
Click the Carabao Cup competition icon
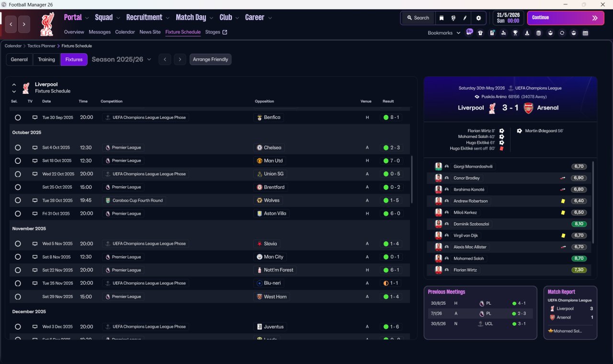[108, 200]
